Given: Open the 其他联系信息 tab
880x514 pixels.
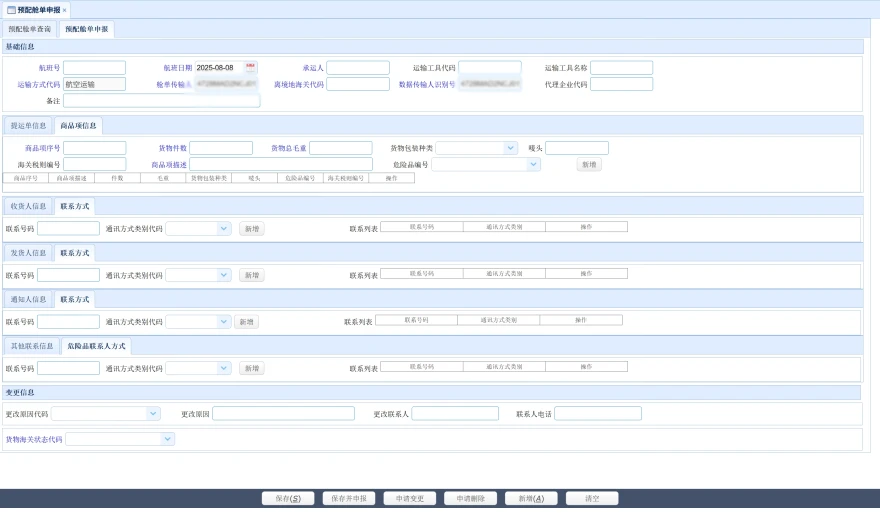Looking at the screenshot, I should 31,346.
